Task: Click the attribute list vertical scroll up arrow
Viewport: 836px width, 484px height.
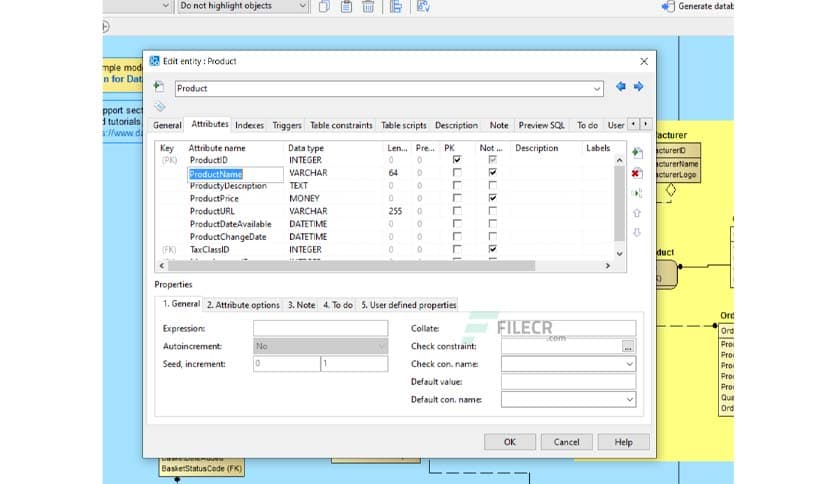Action: pyautogui.click(x=619, y=160)
